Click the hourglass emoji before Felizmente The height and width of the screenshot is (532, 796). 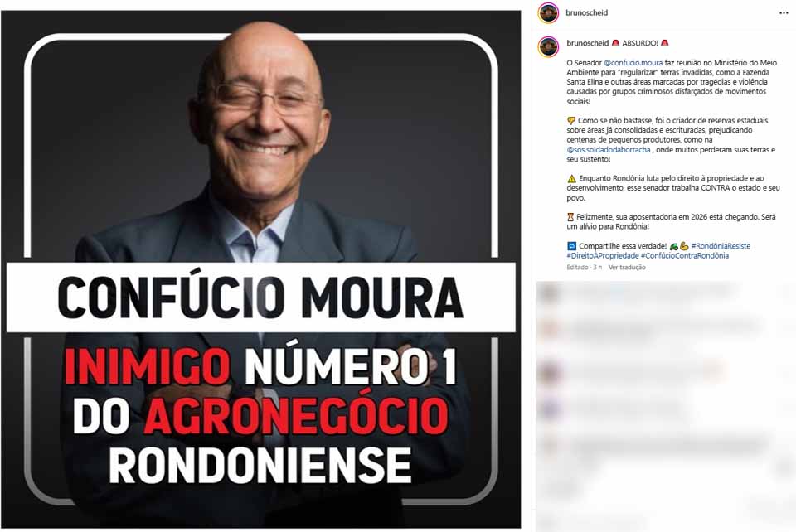pyautogui.click(x=570, y=217)
